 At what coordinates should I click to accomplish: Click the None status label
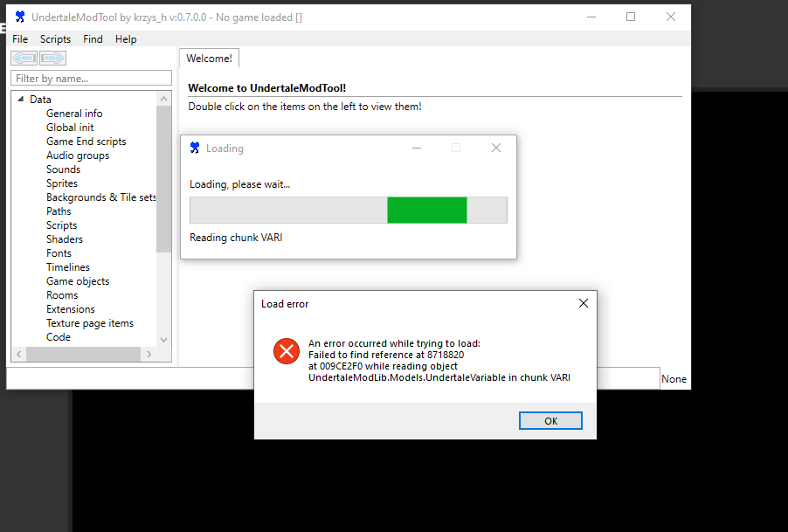point(674,379)
